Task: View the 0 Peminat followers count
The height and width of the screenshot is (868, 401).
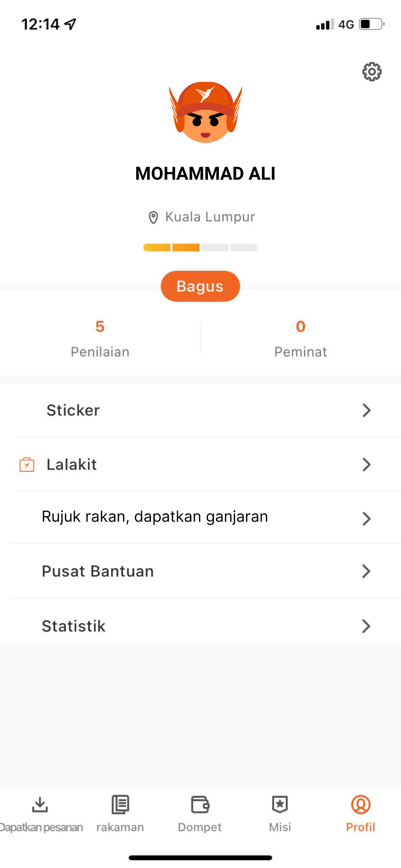Action: tap(301, 339)
